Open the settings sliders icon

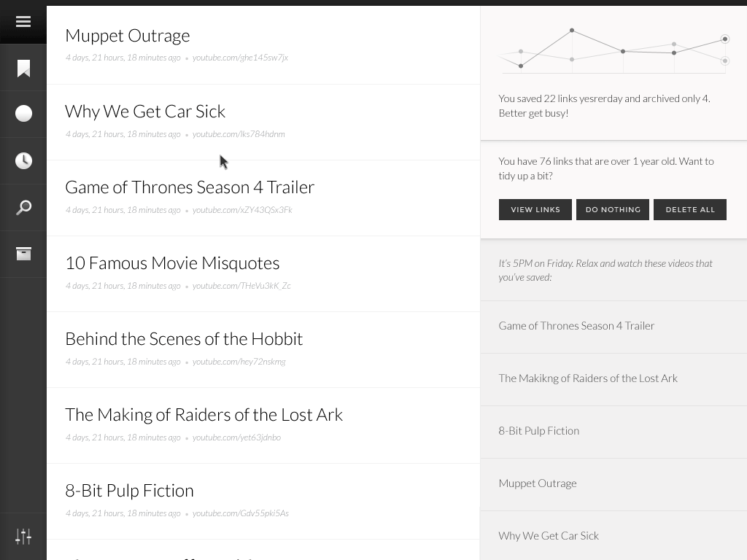(23, 537)
